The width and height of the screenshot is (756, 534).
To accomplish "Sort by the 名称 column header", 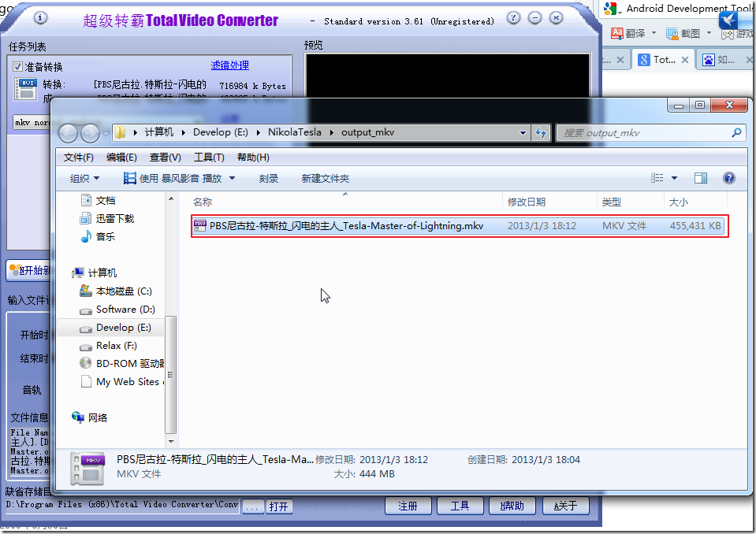I will point(203,202).
